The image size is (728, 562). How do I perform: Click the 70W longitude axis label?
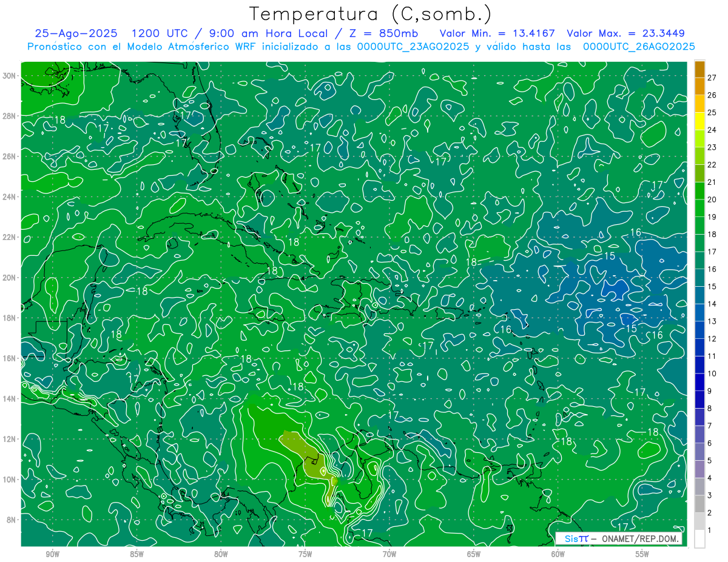(x=389, y=555)
